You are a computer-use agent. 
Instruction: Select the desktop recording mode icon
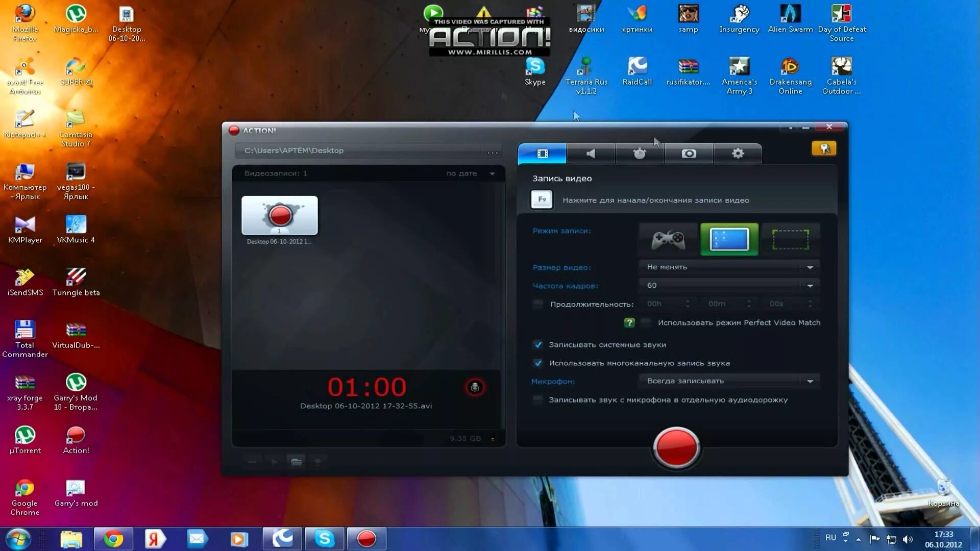point(729,239)
